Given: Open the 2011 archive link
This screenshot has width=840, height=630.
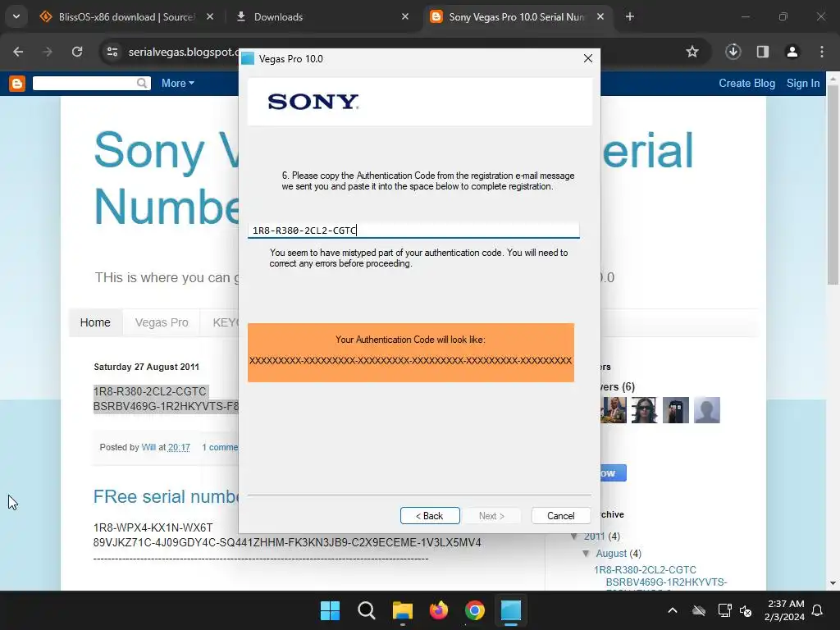Looking at the screenshot, I should [x=594, y=536].
